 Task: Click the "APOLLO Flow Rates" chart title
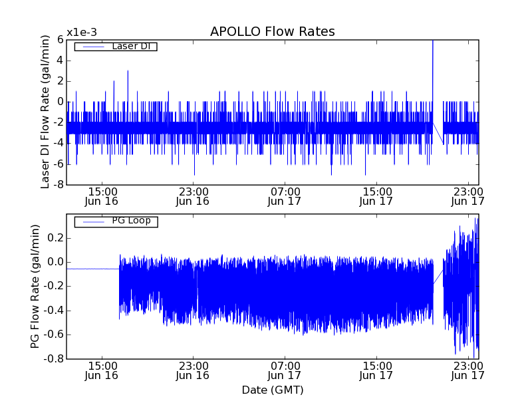click(272, 32)
